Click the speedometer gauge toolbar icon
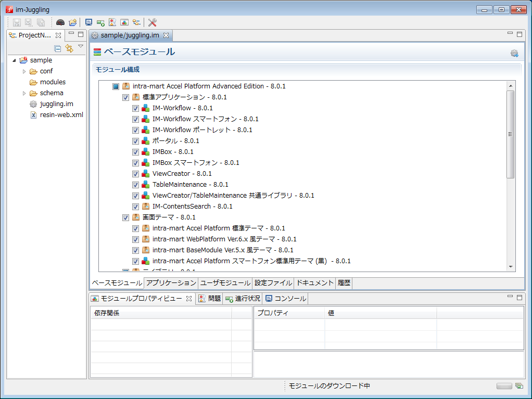Viewport: 532px width, 399px height. [x=60, y=22]
